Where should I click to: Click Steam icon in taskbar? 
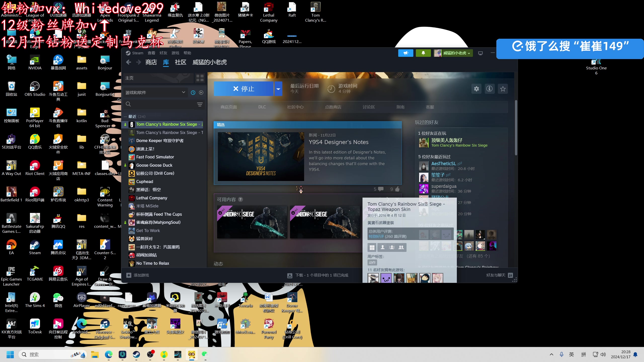pyautogui.click(x=136, y=354)
